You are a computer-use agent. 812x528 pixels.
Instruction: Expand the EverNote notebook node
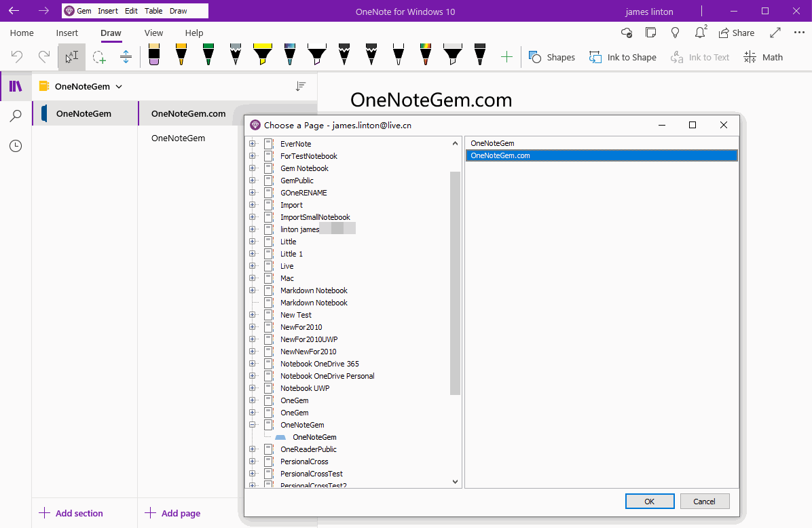click(252, 144)
